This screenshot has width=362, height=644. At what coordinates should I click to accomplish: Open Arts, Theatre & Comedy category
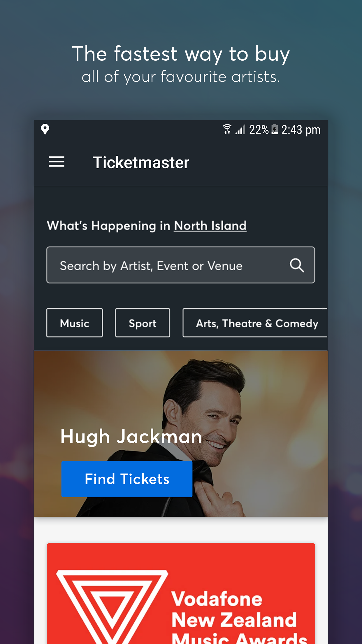[255, 323]
